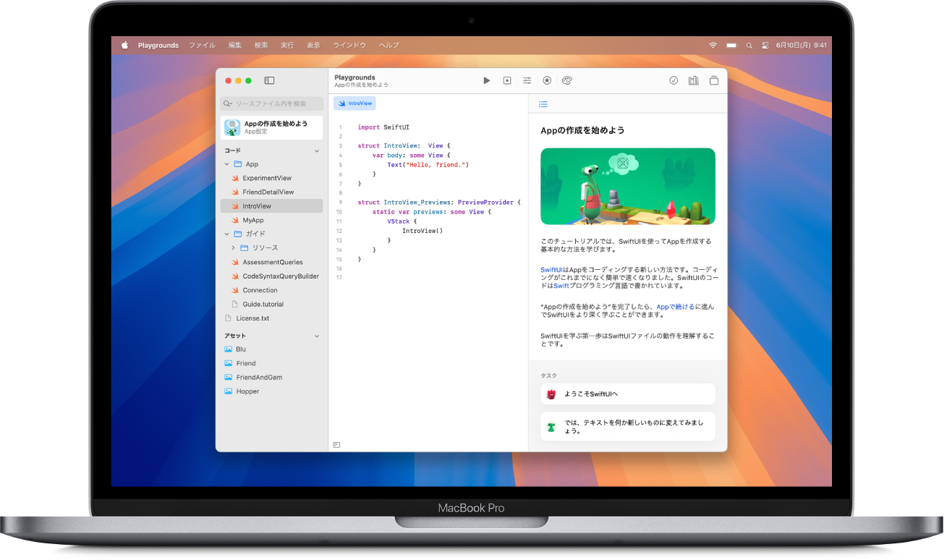Click the image icon next to Friend

229,363
